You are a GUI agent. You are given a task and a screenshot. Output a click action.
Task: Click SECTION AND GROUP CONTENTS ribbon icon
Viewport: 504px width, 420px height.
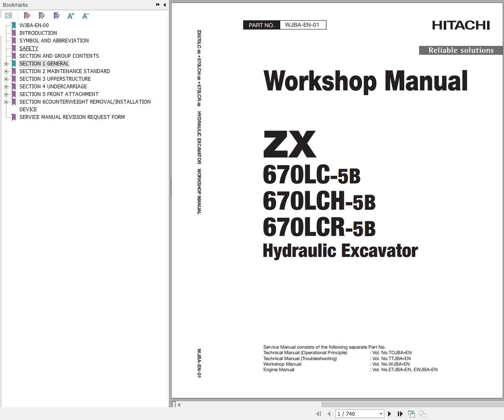(14, 56)
